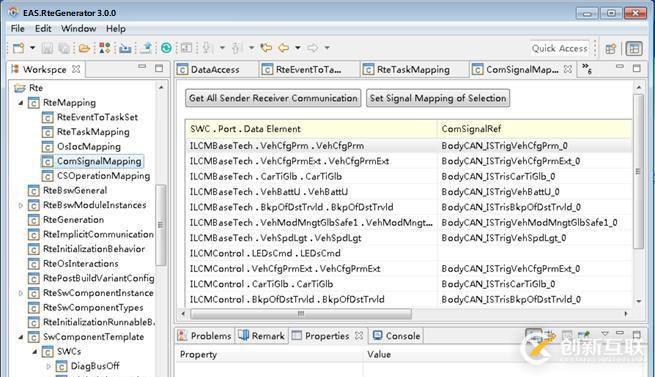Click the import toolbar icon
Image resolution: width=655 pixels, height=377 pixels.
125,48
